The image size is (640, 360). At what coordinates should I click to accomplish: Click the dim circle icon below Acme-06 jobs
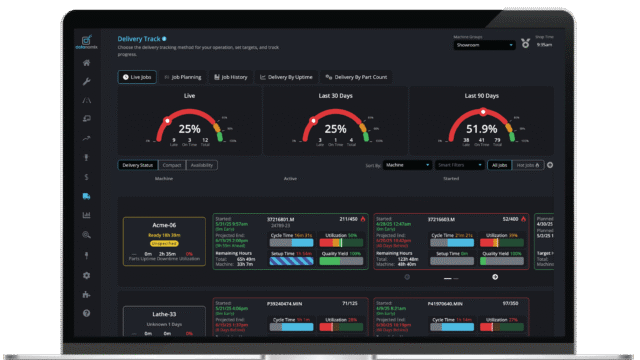point(407,277)
